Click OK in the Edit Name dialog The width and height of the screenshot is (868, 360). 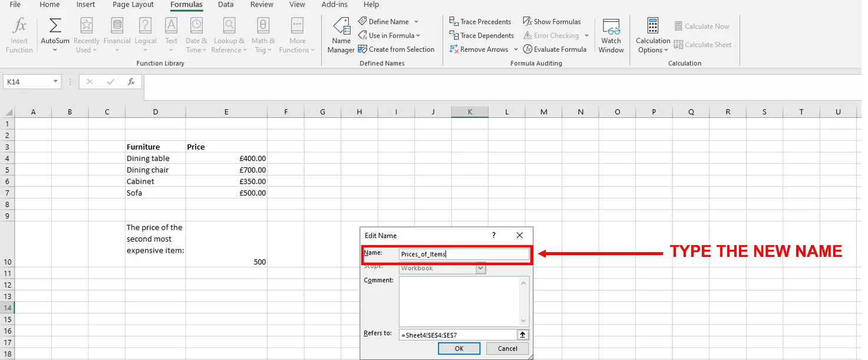(458, 348)
